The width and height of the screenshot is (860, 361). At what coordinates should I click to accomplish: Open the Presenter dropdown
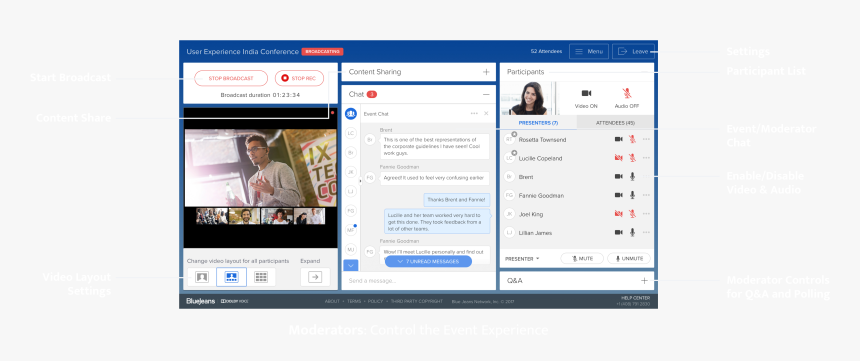(522, 258)
